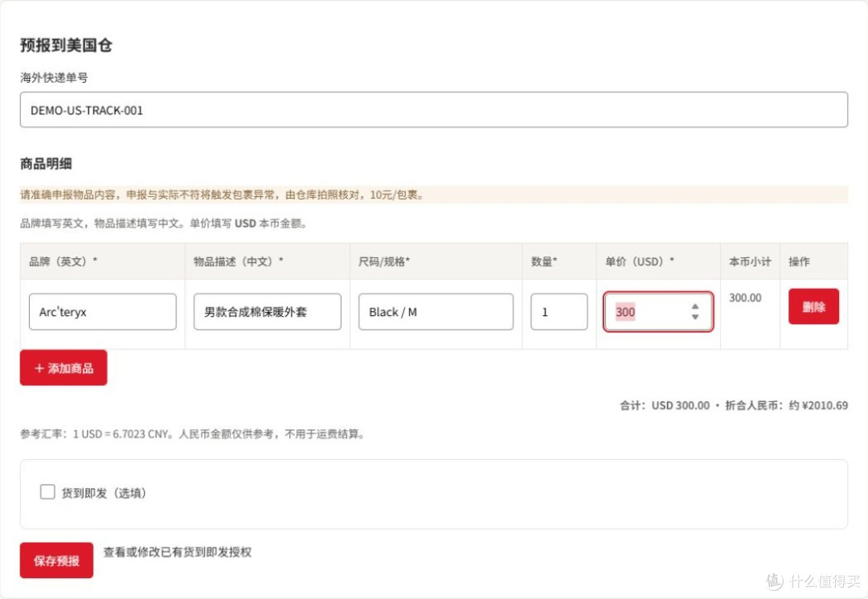Click the overseas tracking number input field
The image size is (868, 599).
433,109
